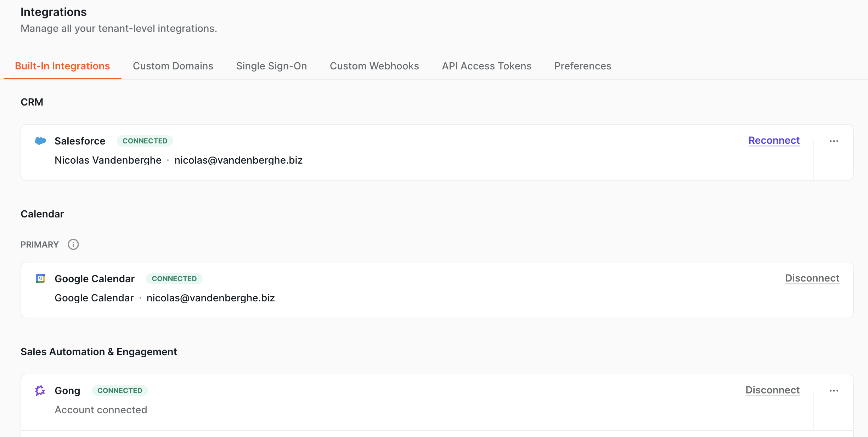Click the Gong logo icon

pos(40,391)
